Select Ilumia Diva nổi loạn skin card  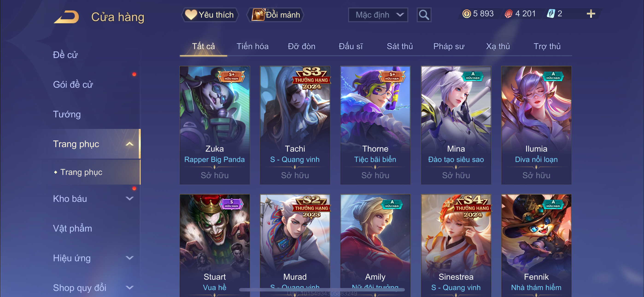click(536, 125)
